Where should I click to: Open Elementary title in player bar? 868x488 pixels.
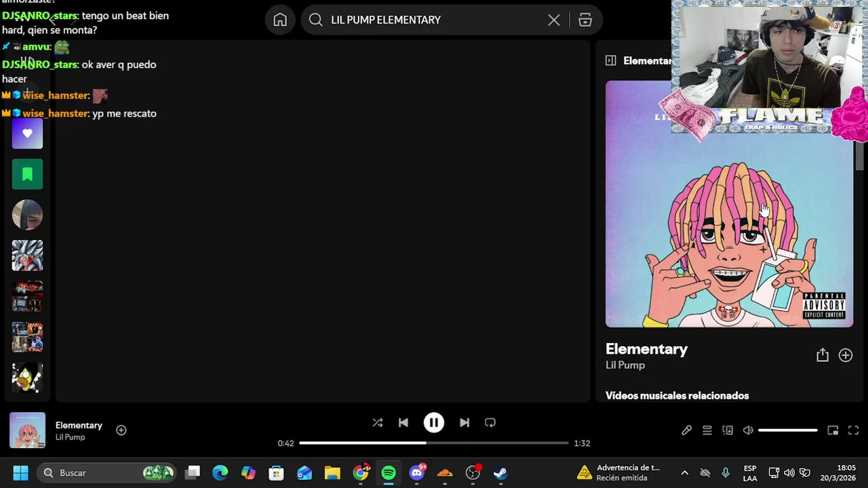79,425
